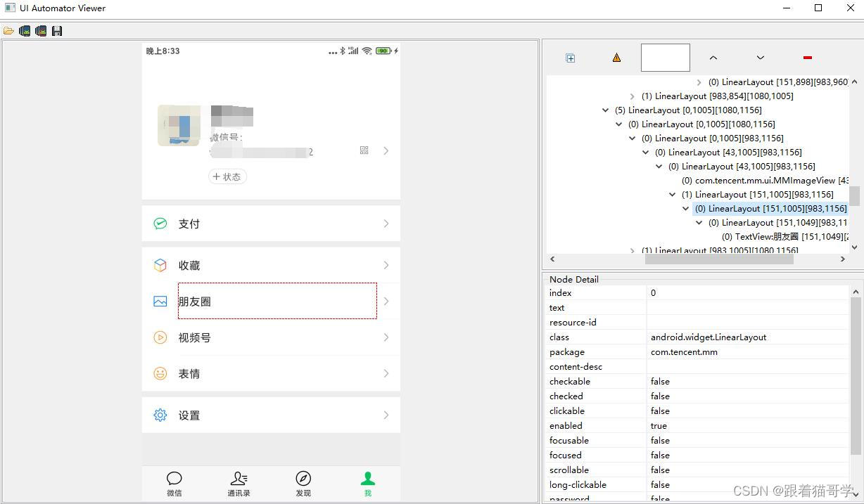
Task: Click the compressed hierarchy screenshot icon
Action: click(41, 31)
